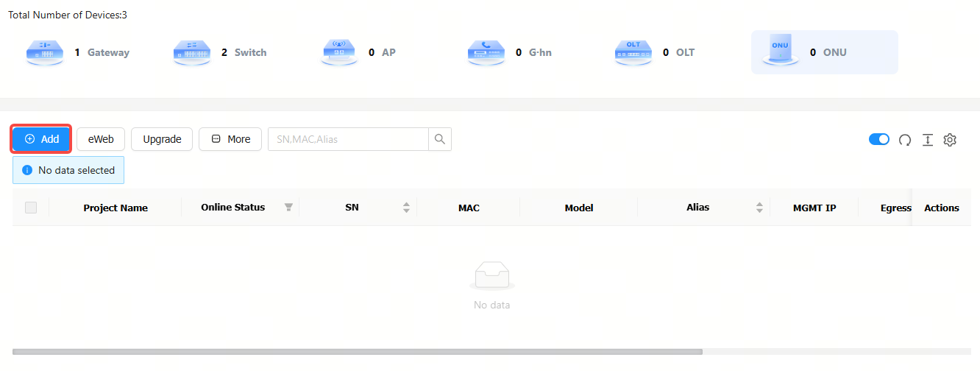The width and height of the screenshot is (980, 371).
Task: Click the MGMT IP column header
Action: tap(814, 208)
